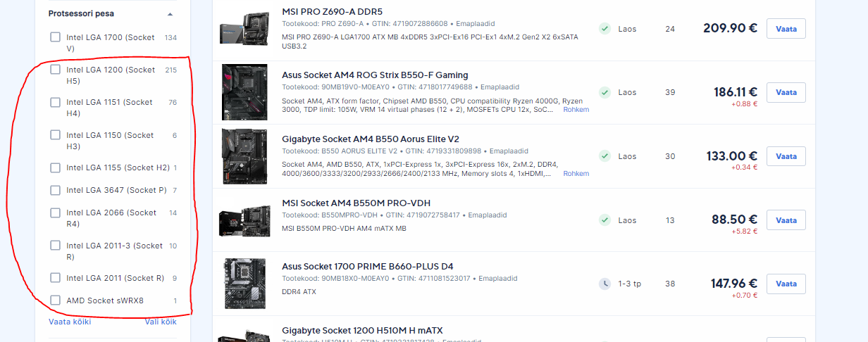Enable AMD Socket sWRX8 filter checkbox
Screen dimensions: 868x342
pyautogui.click(x=55, y=300)
